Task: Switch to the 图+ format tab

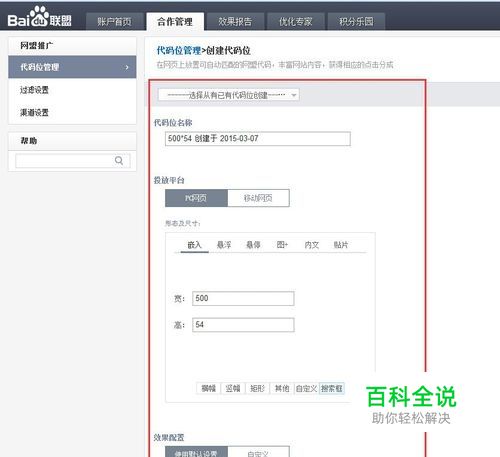Action: tap(282, 245)
